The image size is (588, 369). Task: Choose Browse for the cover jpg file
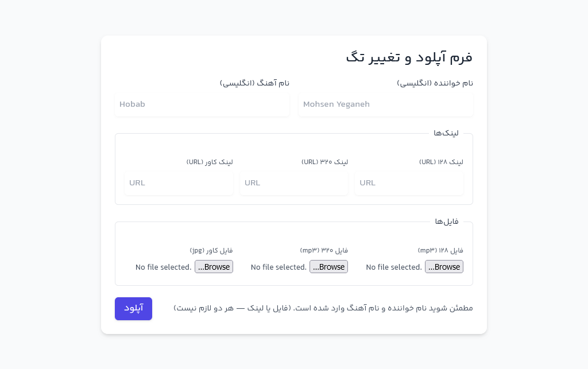pos(214,267)
